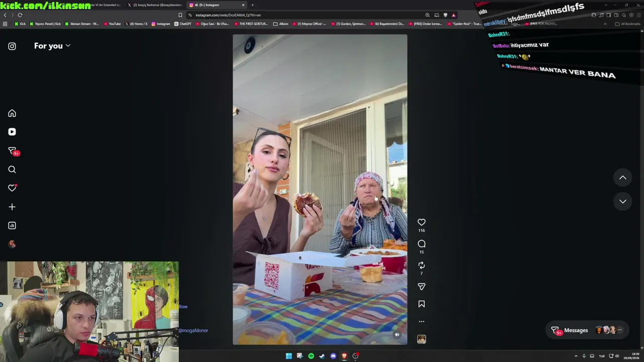The width and height of the screenshot is (644, 362).
Task: Open the Reels icon in the sidebar
Action: 12,132
